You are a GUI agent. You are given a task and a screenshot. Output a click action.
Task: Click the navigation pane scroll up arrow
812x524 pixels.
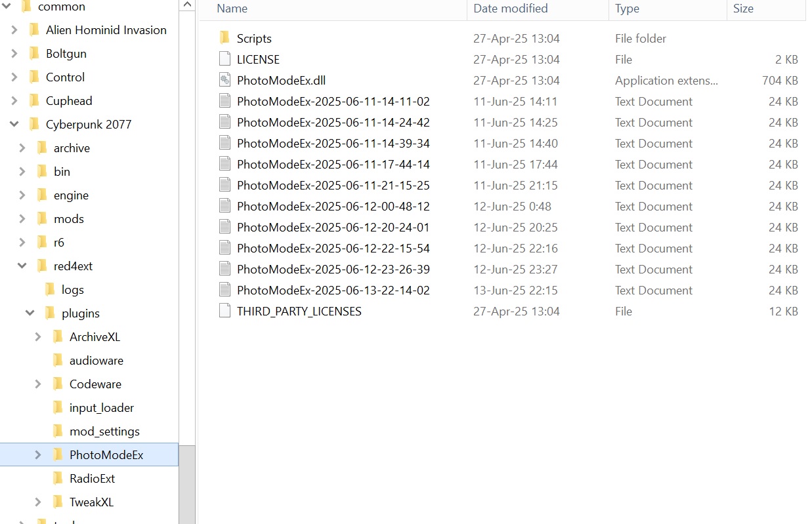187,5
